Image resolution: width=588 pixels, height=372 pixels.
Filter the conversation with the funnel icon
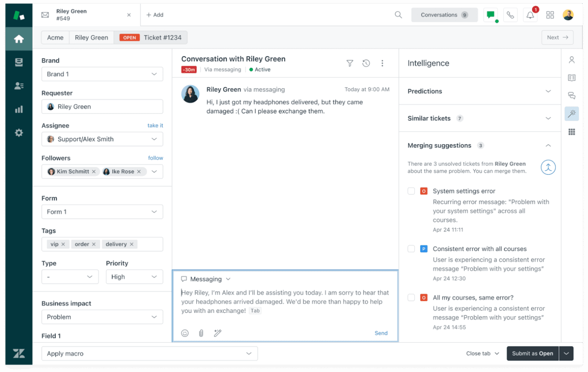click(x=350, y=63)
